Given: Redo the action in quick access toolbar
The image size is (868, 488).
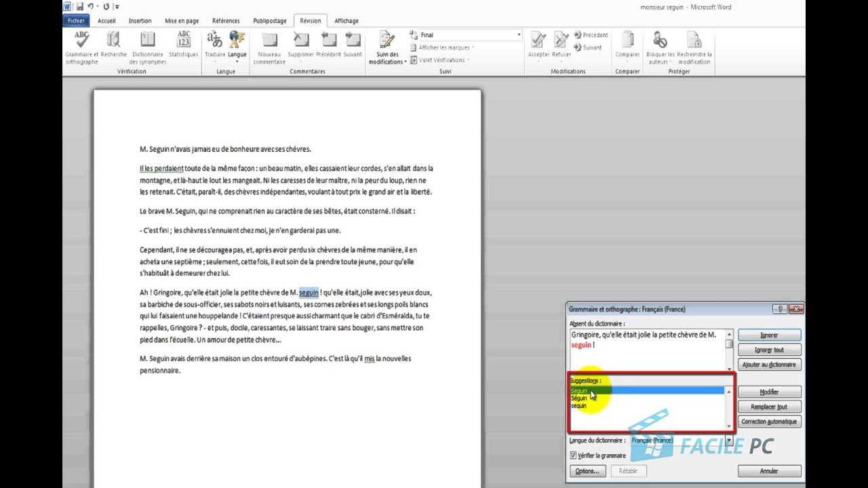Looking at the screenshot, I should (x=106, y=7).
